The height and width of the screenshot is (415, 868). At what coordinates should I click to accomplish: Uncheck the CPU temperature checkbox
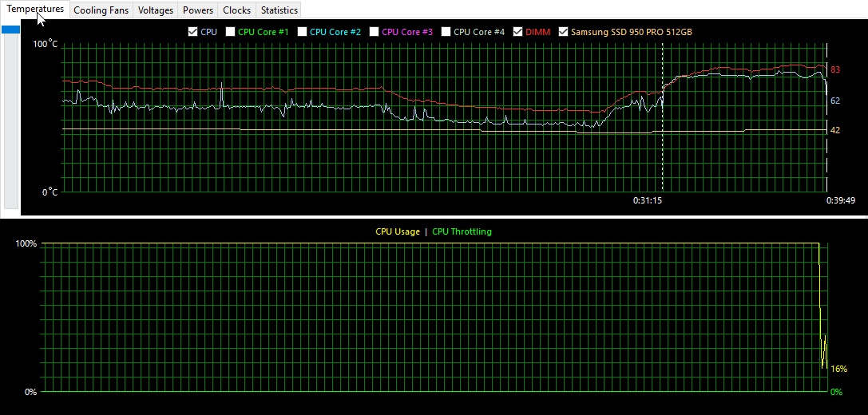pos(192,32)
